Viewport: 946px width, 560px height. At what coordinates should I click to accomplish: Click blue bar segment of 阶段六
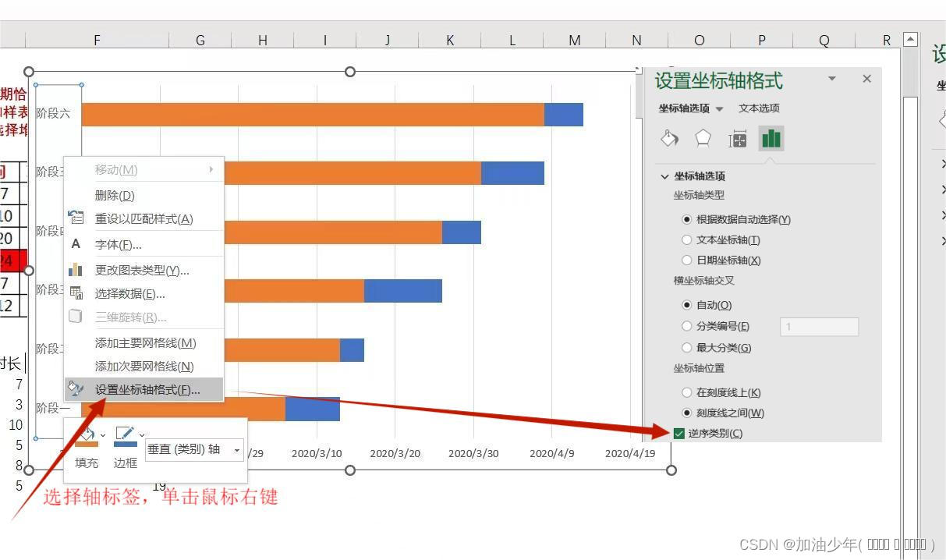coord(564,114)
